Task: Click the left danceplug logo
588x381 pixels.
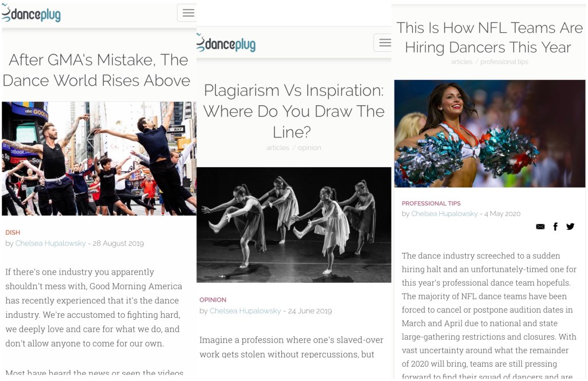Action: (x=31, y=14)
